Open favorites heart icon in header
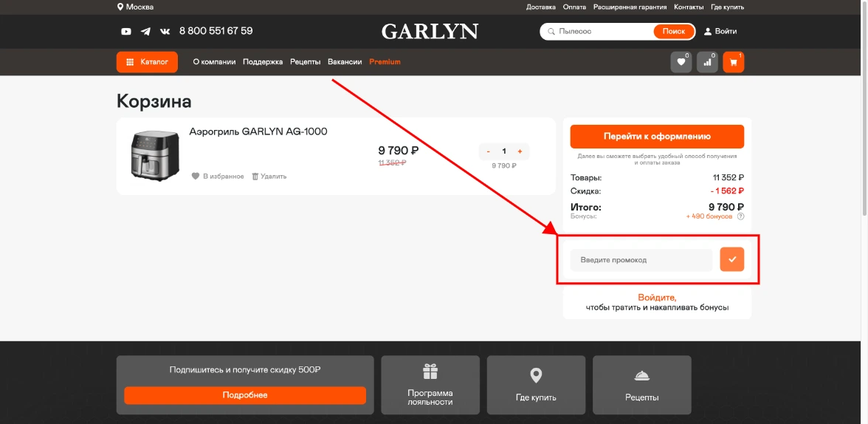This screenshot has height=424, width=868. point(681,62)
